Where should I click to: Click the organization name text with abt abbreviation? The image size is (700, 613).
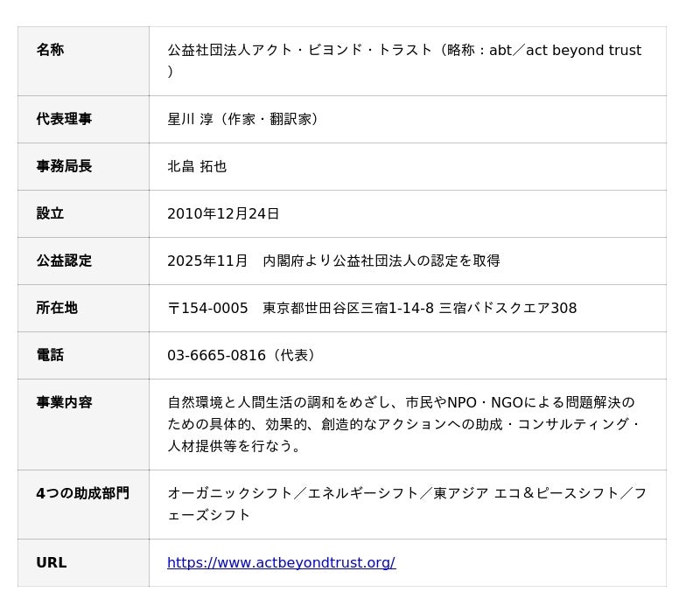point(404,60)
